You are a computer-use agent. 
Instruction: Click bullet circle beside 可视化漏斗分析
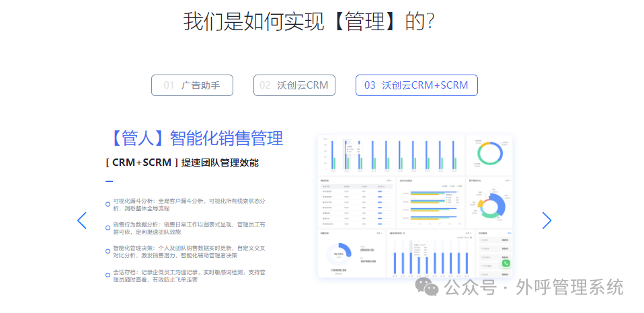pos(108,204)
